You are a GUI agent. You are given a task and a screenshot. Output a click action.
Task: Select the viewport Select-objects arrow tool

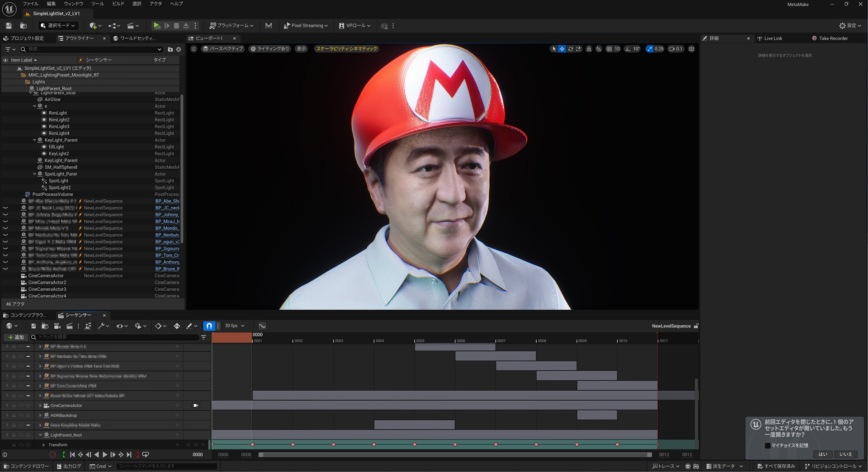(553, 49)
